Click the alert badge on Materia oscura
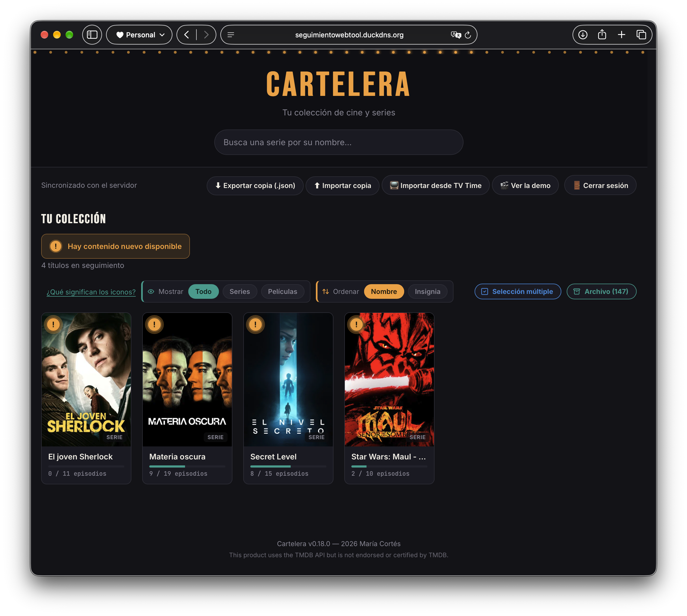Screen dimensions: 687x616 tap(154, 325)
